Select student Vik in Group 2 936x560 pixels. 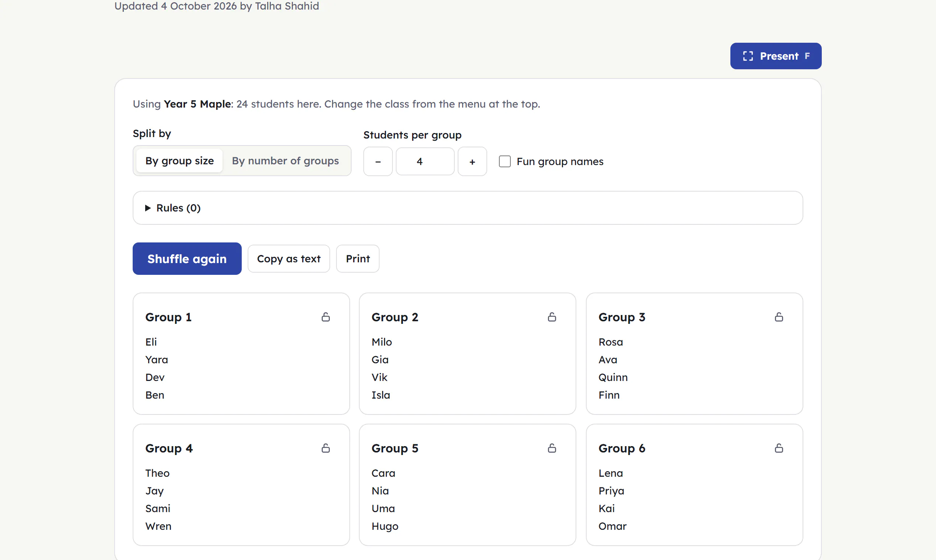[379, 377]
